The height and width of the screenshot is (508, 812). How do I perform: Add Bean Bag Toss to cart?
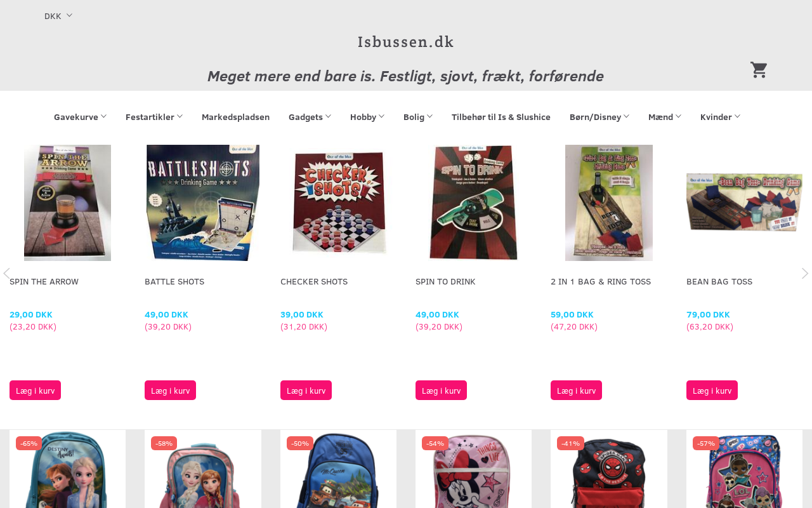tap(712, 391)
